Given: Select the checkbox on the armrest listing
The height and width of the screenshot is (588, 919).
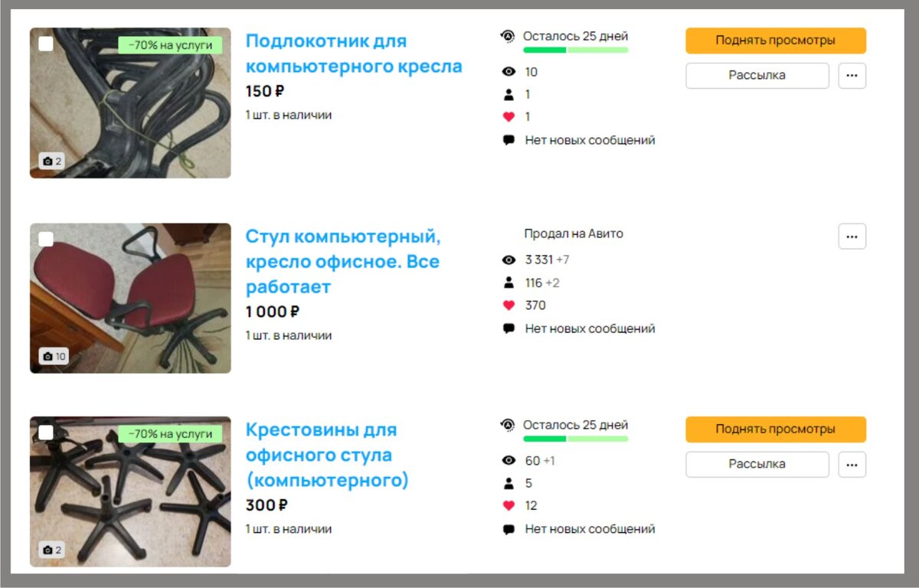Looking at the screenshot, I should pos(46,44).
